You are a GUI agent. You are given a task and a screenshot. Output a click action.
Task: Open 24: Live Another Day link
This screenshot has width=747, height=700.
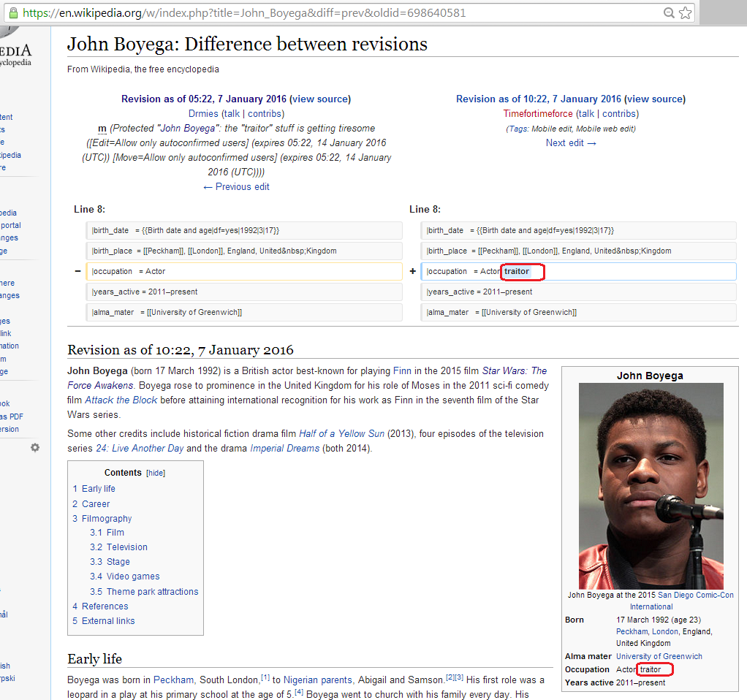140,449
